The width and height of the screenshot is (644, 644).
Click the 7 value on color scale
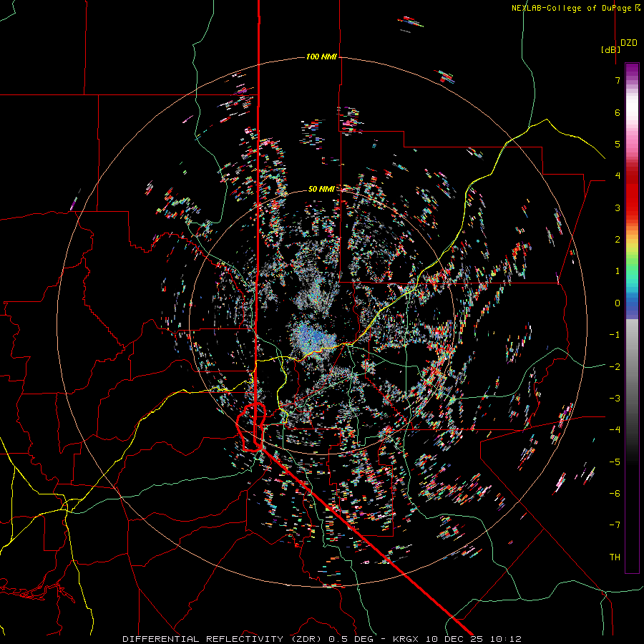point(618,80)
